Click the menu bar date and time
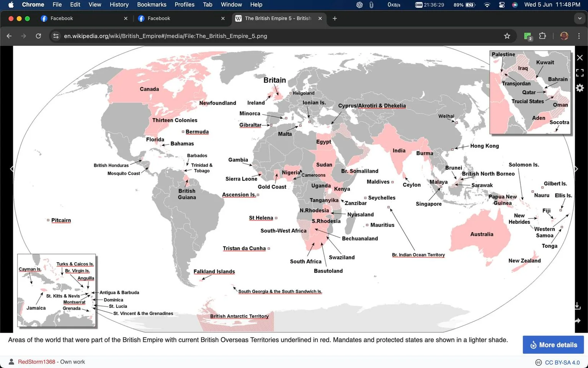 click(552, 5)
